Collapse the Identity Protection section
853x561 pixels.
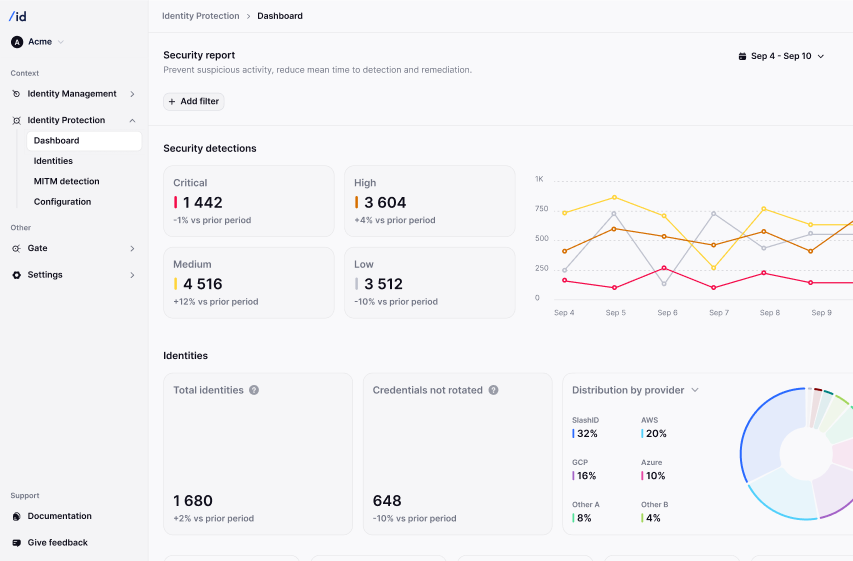pos(132,120)
